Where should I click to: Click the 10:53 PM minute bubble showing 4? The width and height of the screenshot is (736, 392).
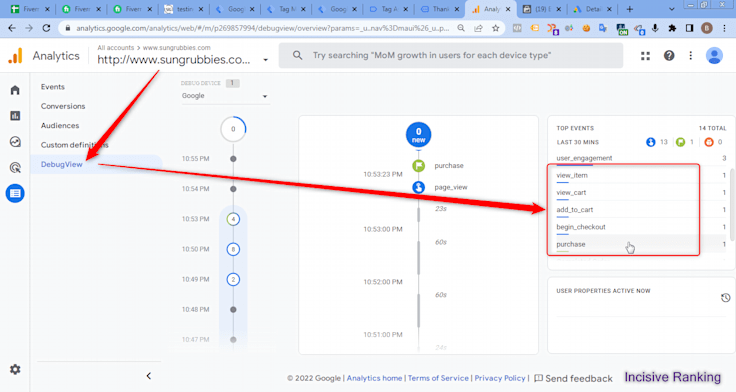click(x=233, y=219)
